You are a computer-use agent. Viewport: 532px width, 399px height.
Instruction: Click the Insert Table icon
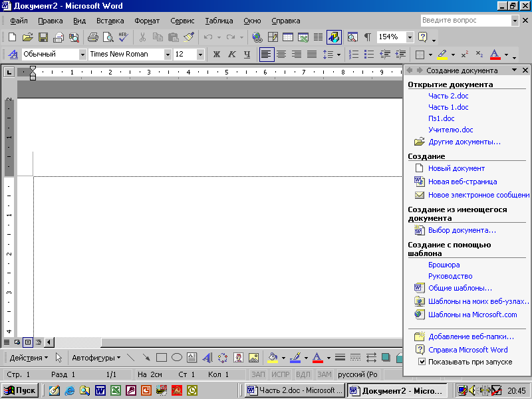pyautogui.click(x=288, y=37)
